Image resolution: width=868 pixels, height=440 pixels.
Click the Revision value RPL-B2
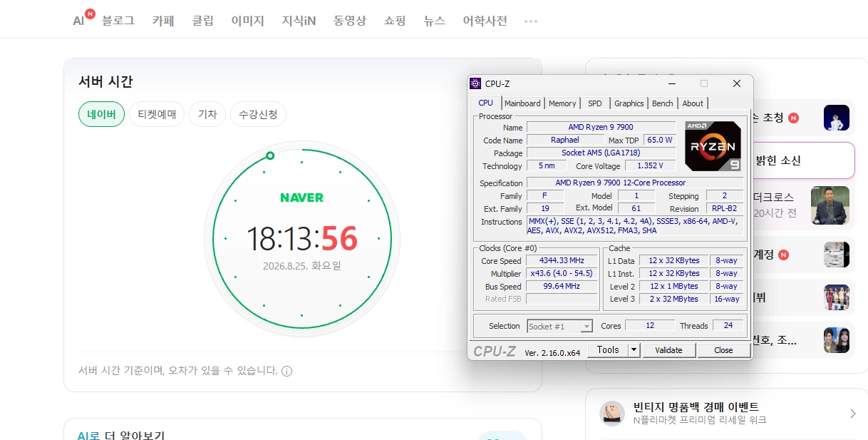coord(725,209)
